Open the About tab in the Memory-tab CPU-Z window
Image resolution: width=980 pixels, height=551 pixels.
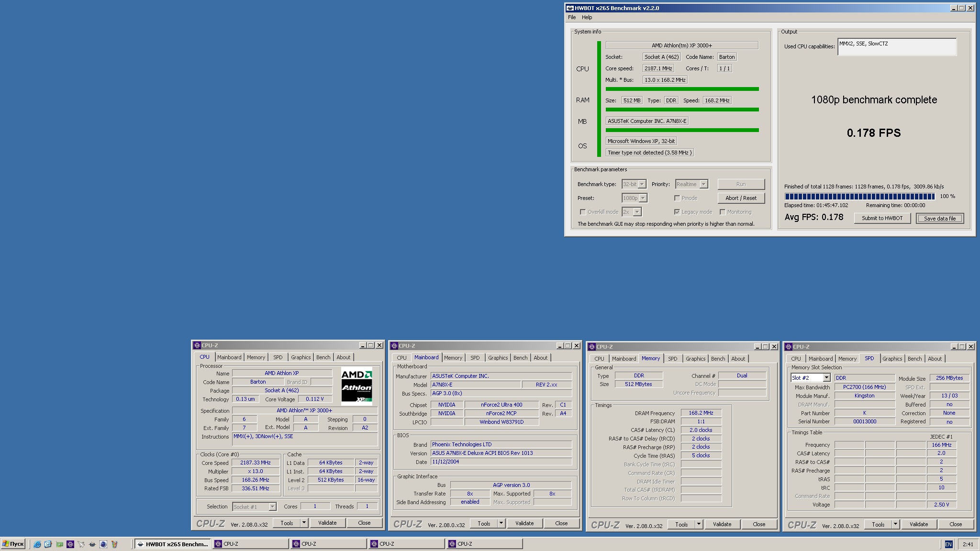click(x=738, y=359)
